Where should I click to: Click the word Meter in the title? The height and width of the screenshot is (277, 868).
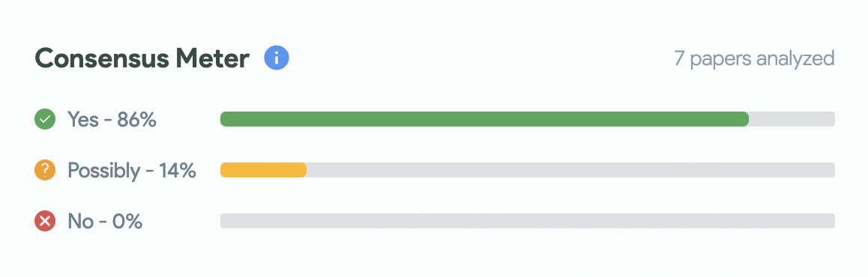[x=213, y=58]
